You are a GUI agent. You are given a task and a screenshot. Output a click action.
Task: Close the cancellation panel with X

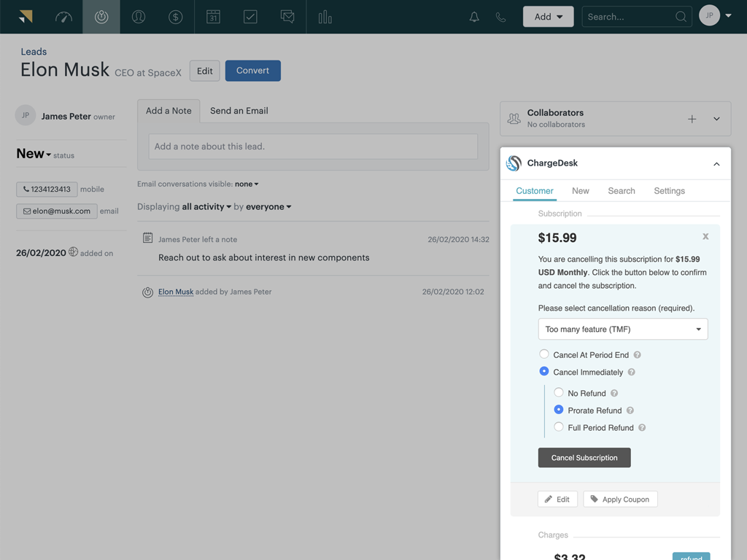pos(705,237)
